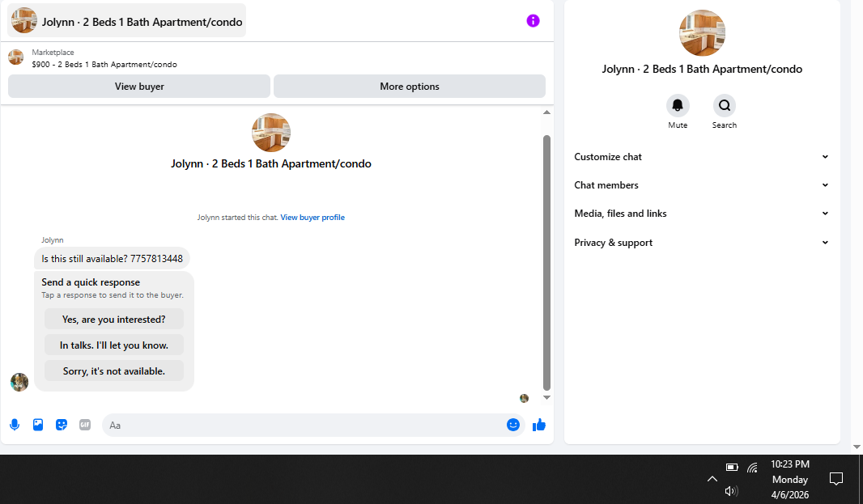Click the chat vertical scrollbar thumb

pyautogui.click(x=546, y=262)
